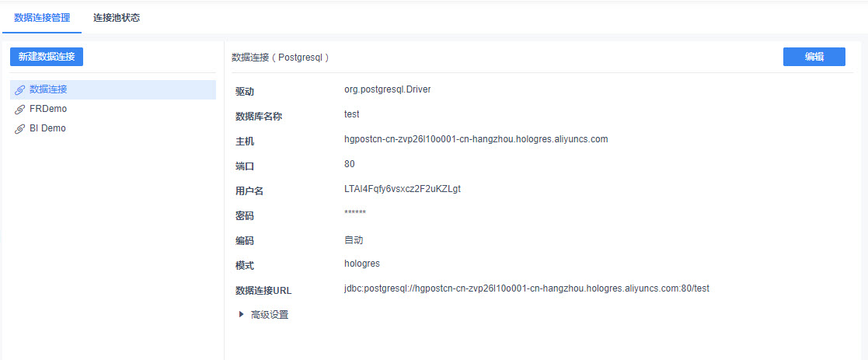Image resolution: width=868 pixels, height=360 pixels.
Task: Click the driver value org.postgresql.Driver
Action: tap(388, 89)
